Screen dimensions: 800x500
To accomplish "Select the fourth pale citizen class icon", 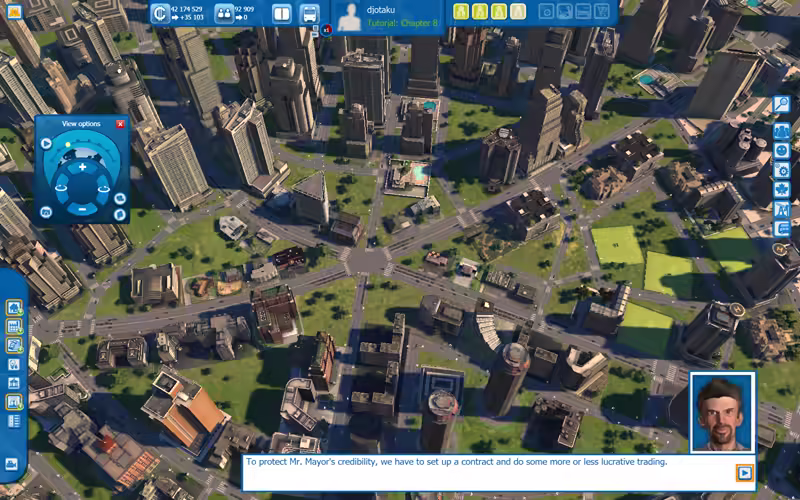I will click(x=518, y=12).
